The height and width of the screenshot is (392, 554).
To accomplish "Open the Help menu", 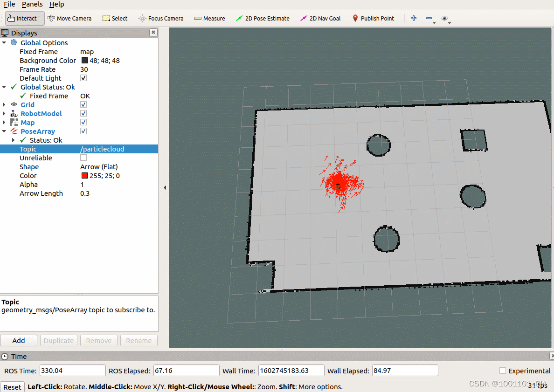I will point(56,4).
